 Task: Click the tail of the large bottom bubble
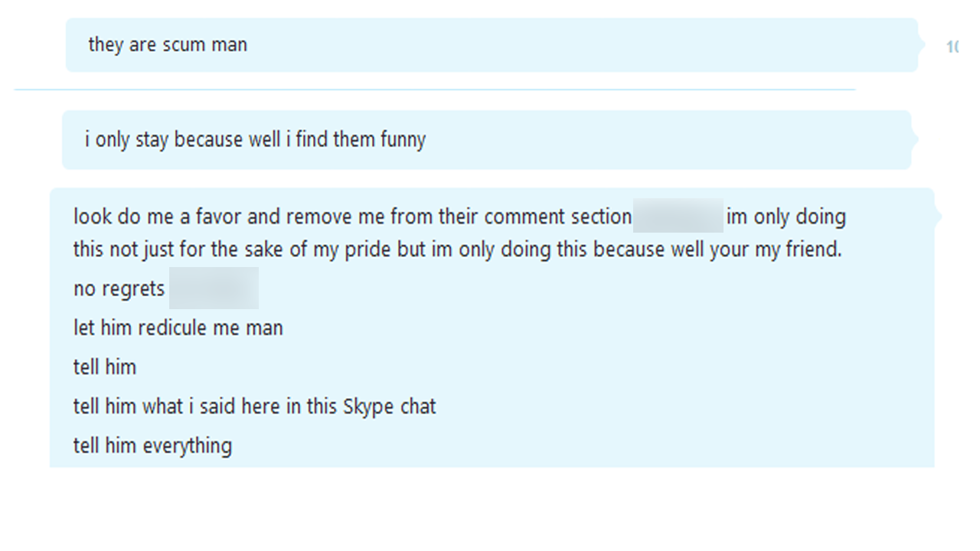click(x=938, y=217)
